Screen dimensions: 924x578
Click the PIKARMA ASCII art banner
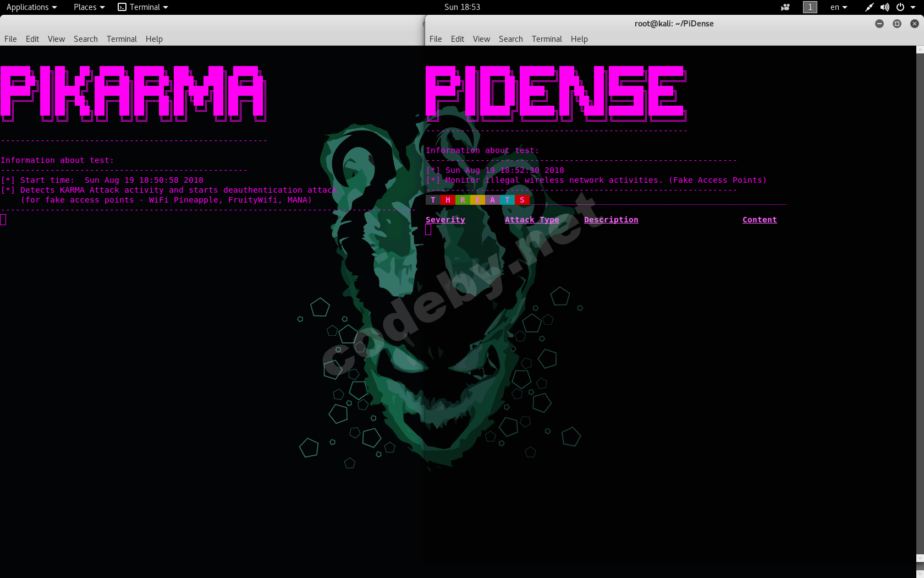pos(133,94)
